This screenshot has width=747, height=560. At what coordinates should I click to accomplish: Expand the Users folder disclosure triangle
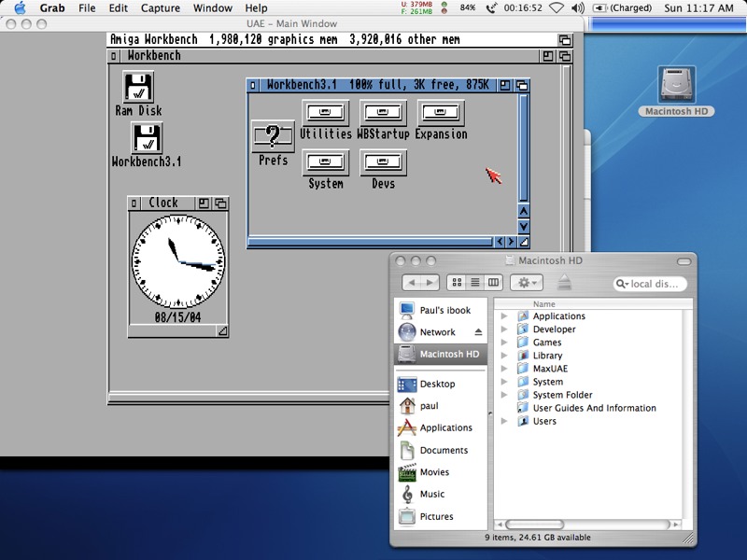tap(503, 421)
